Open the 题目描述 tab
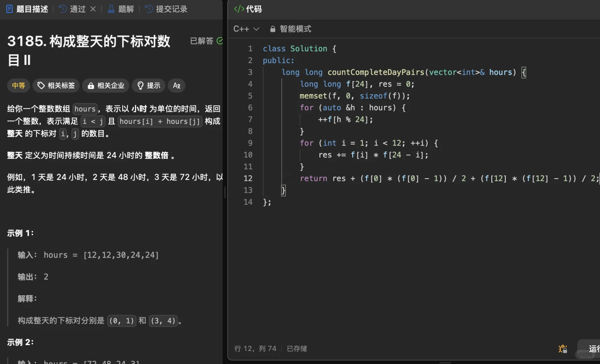This screenshot has width=600, height=364. 27,9
